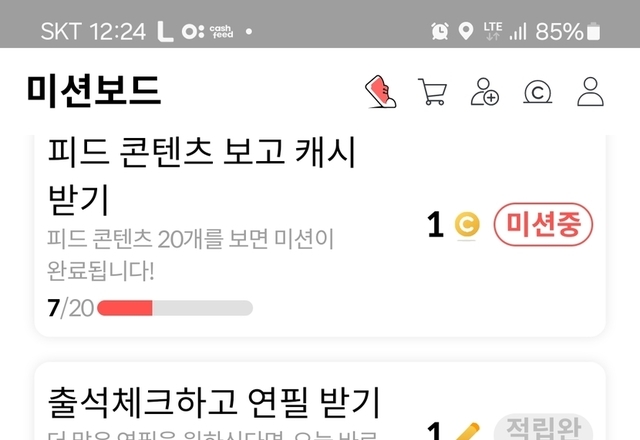640x440 pixels.
Task: Tap the battery status icon
Action: click(593, 31)
